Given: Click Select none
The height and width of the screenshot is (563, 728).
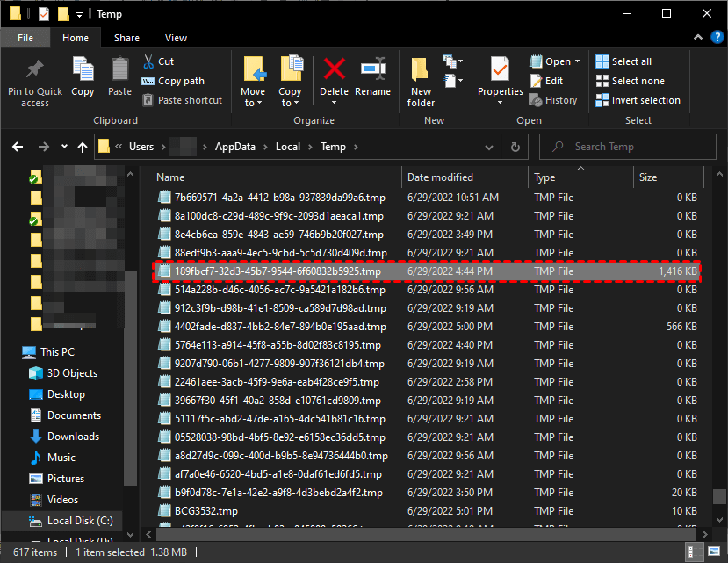Looking at the screenshot, I should [x=630, y=81].
